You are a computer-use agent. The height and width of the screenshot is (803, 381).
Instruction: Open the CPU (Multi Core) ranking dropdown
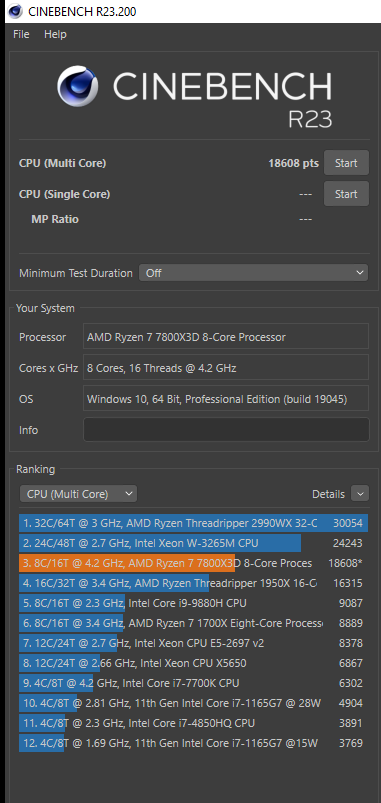(x=78, y=494)
